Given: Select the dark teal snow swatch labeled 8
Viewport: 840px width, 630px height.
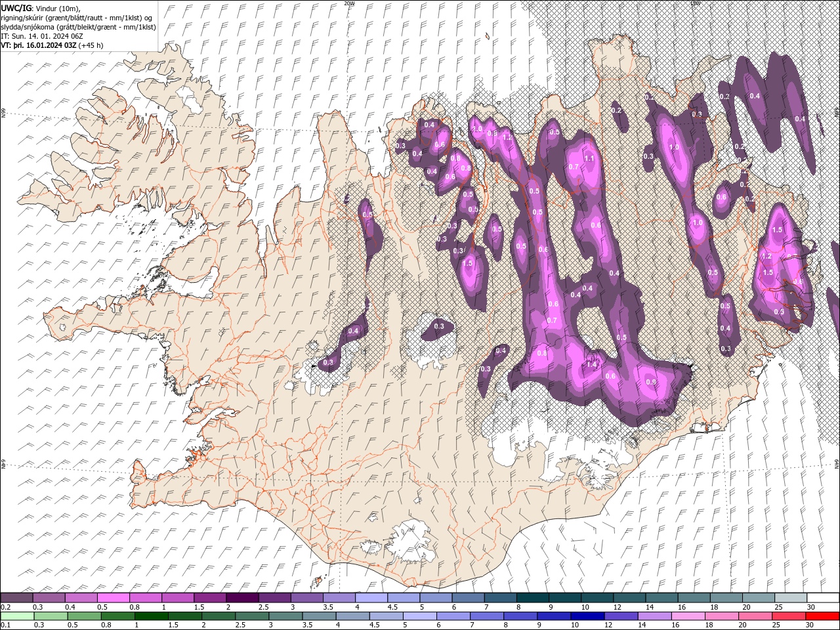Looking at the screenshot, I should [532, 598].
